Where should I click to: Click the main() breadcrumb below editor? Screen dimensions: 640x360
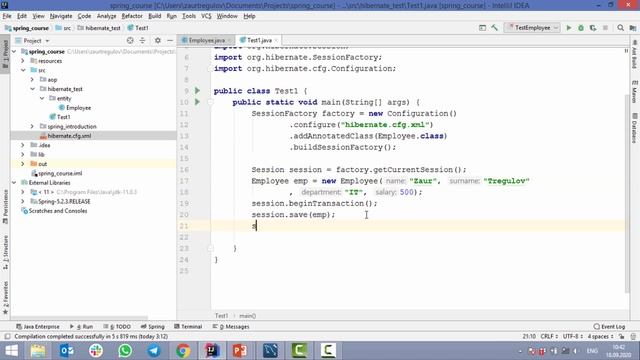coord(247,316)
